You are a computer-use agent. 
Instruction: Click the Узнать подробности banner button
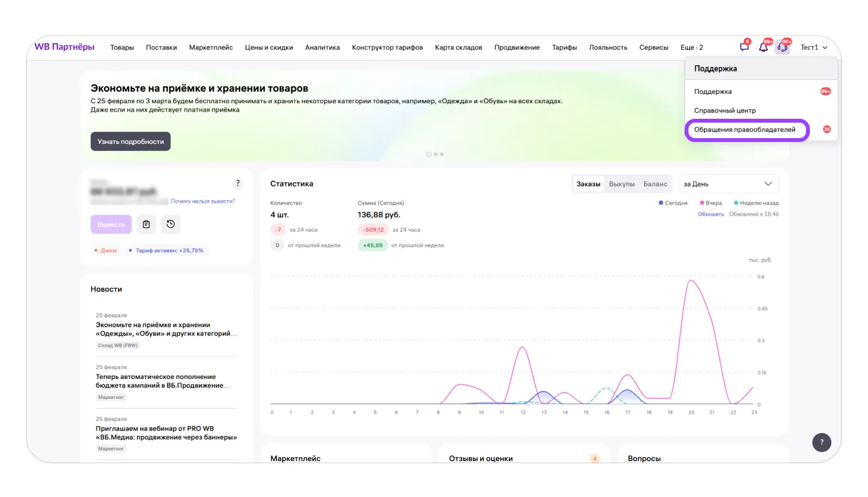click(x=130, y=141)
